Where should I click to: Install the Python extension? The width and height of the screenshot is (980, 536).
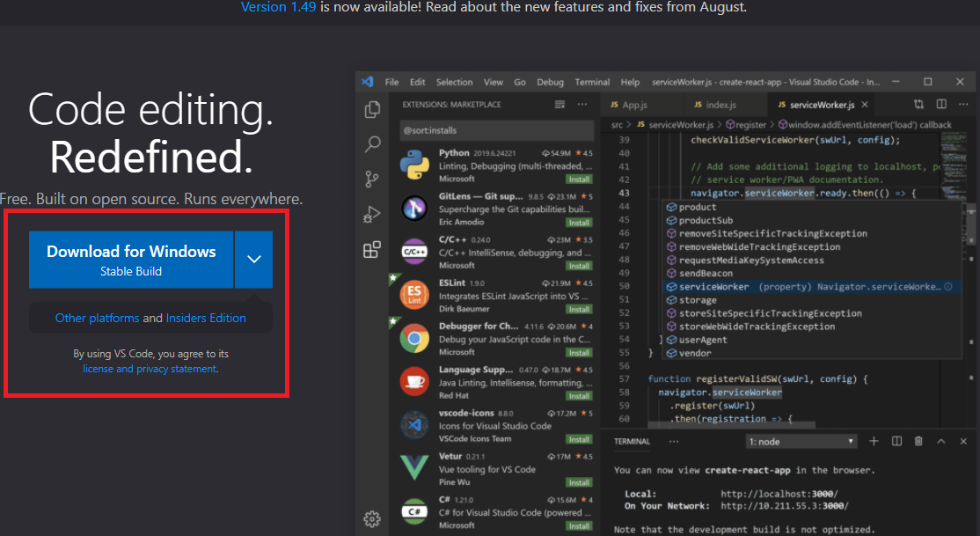[579, 180]
